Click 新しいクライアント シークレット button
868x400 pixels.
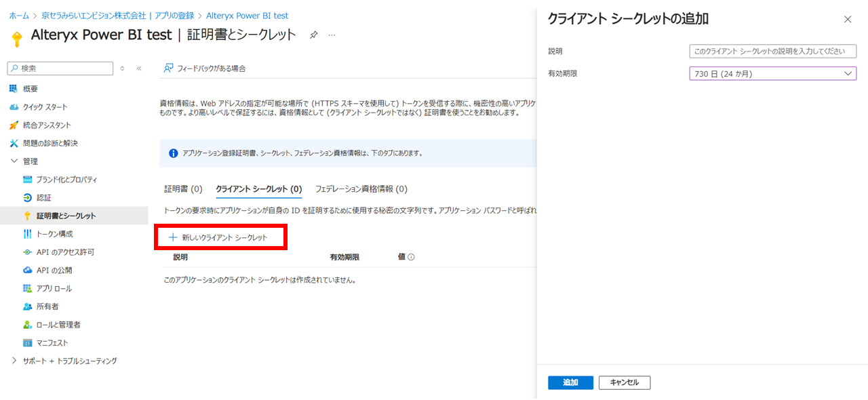pos(218,238)
